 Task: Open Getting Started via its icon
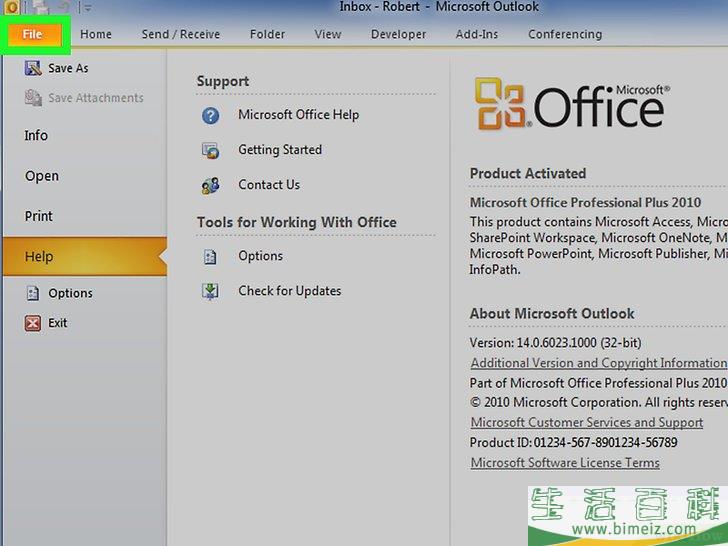[x=210, y=150]
